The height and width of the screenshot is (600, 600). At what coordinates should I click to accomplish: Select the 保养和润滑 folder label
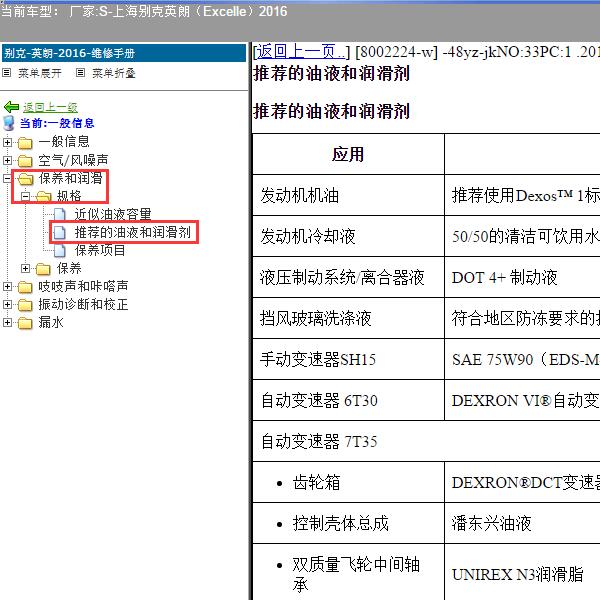(70, 178)
